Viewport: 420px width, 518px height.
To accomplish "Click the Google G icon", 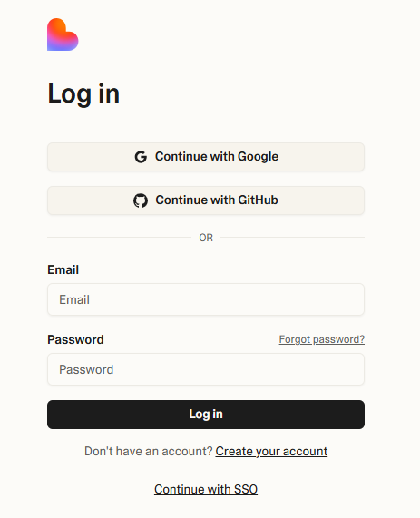I will point(141,157).
